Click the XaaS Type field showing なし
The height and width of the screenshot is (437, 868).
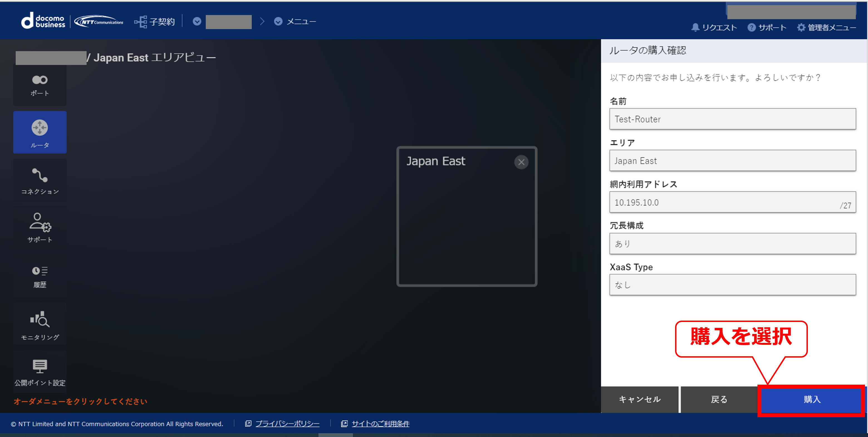coord(732,285)
